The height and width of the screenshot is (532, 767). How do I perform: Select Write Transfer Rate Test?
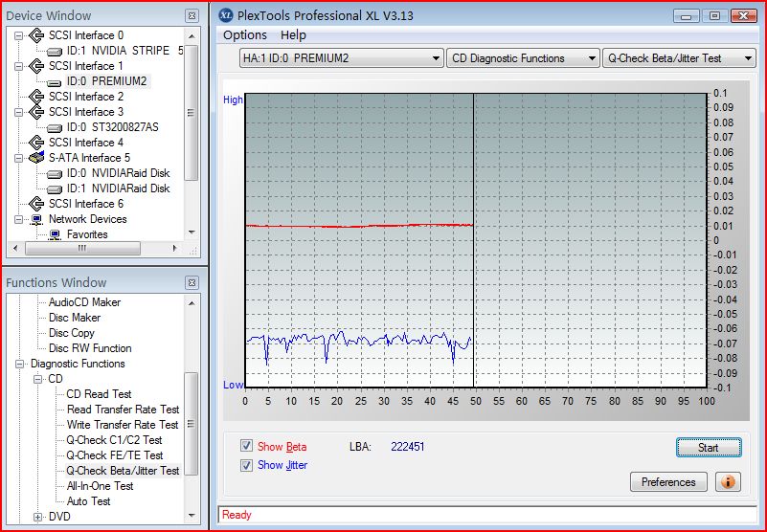click(123, 425)
